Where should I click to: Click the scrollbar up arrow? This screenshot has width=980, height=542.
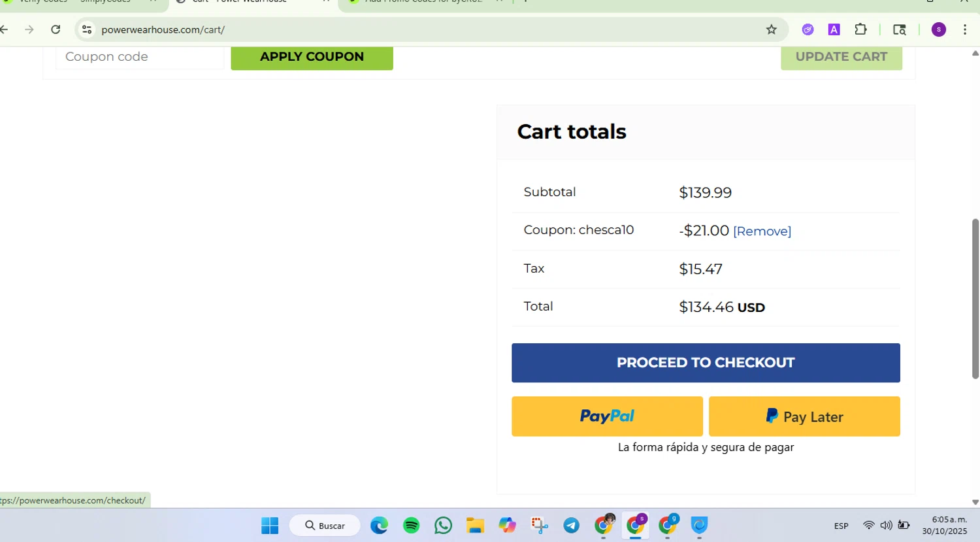(x=975, y=53)
